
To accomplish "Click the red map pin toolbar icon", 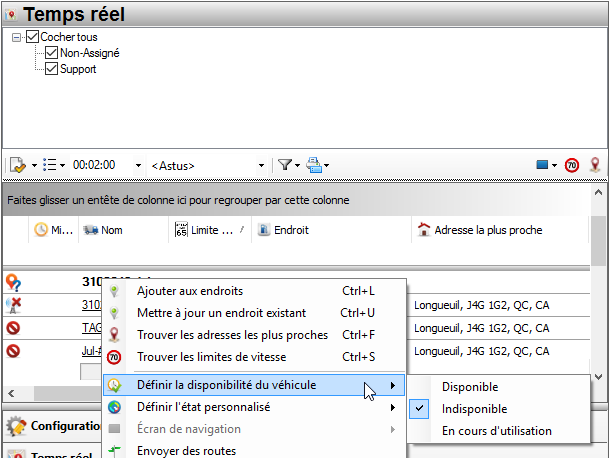I will (595, 165).
